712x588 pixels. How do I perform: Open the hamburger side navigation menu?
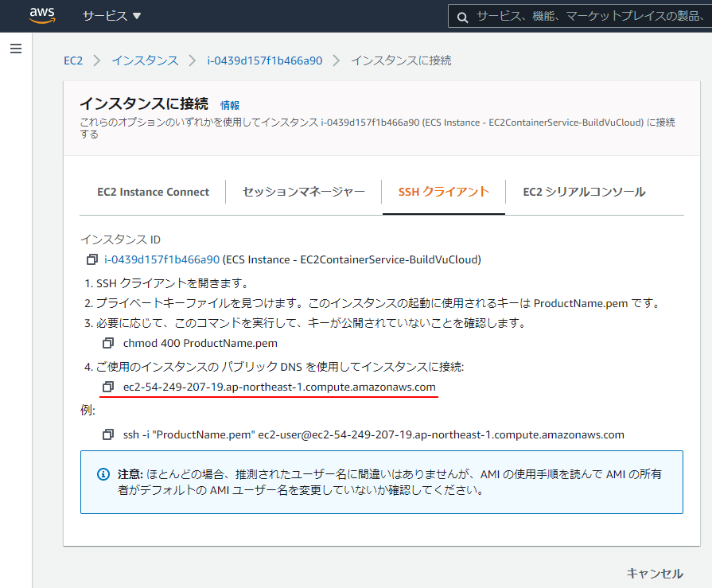[x=16, y=49]
